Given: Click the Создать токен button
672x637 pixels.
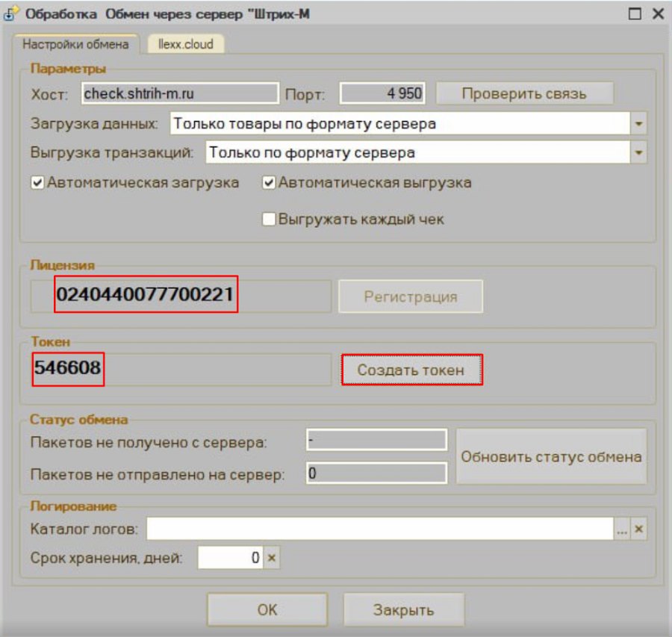Looking at the screenshot, I should pyautogui.click(x=411, y=370).
